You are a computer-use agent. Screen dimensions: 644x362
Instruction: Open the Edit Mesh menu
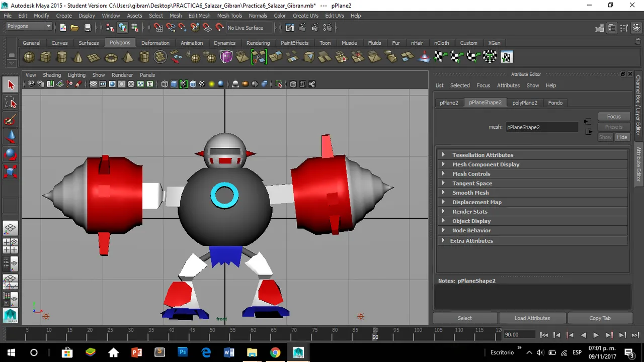coord(199,16)
